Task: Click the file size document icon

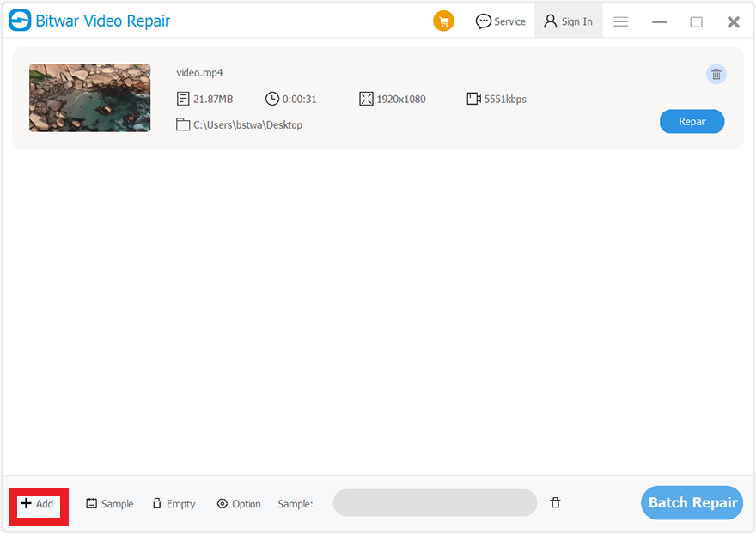Action: click(183, 99)
